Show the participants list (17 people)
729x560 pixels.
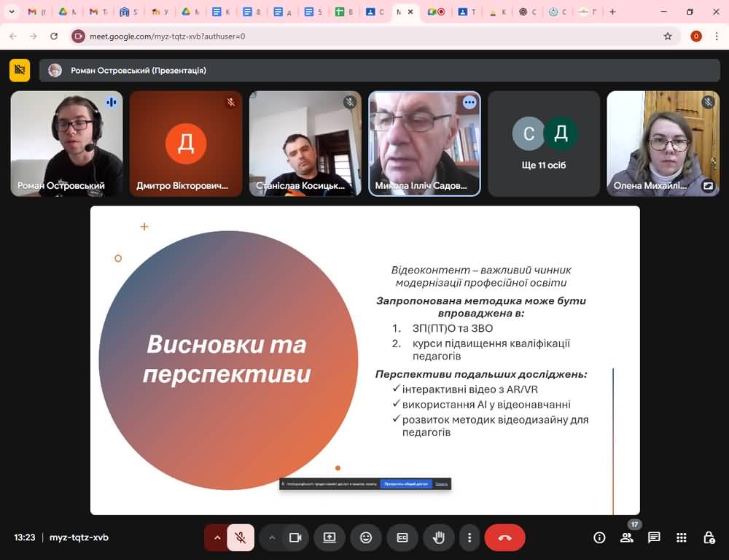626,537
